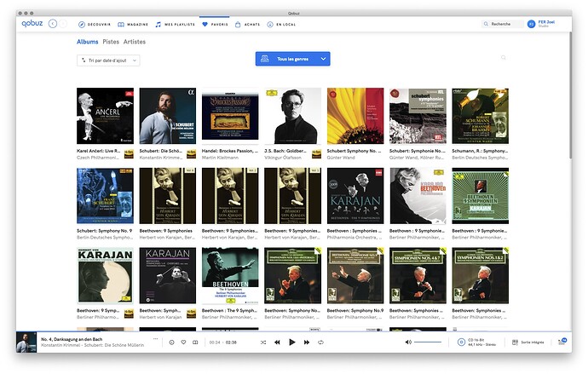The height and width of the screenshot is (374, 588).
Task: Click the Víkingur Ólafsson artist link
Action: point(283,158)
